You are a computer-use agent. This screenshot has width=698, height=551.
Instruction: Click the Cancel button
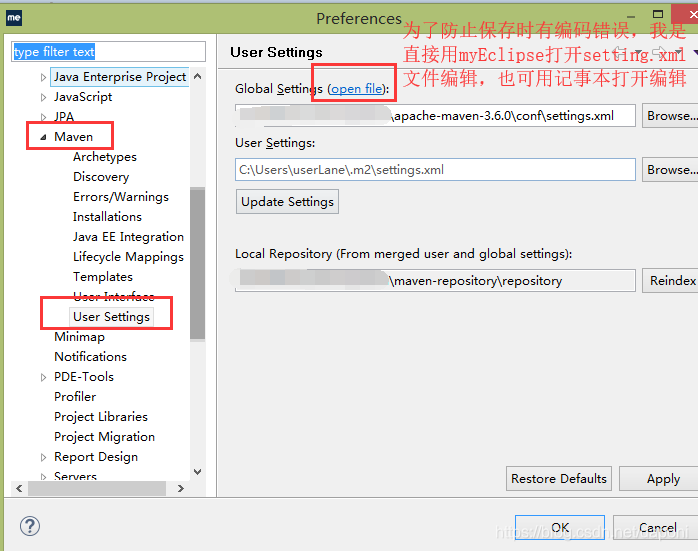tap(655, 527)
